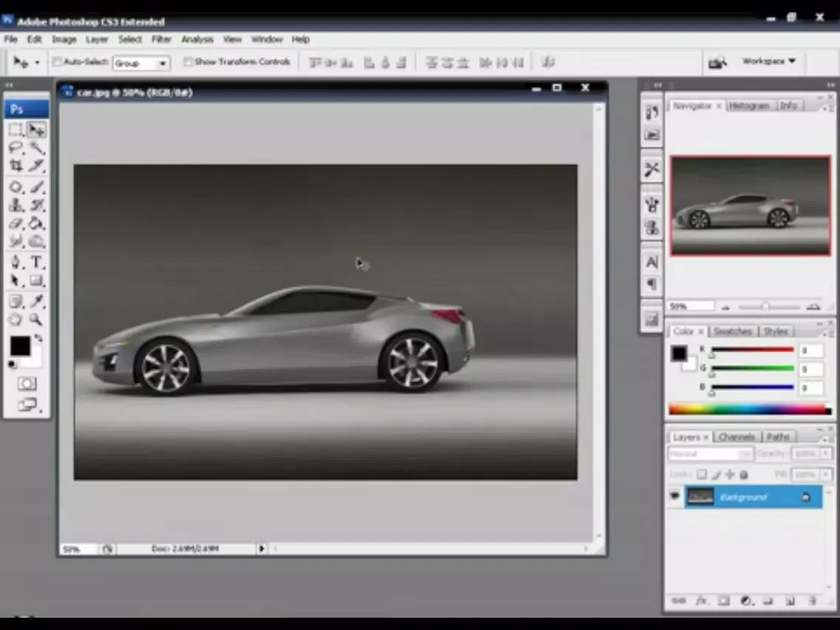Select the Crop tool
This screenshot has width=840, height=630.
coord(16,166)
